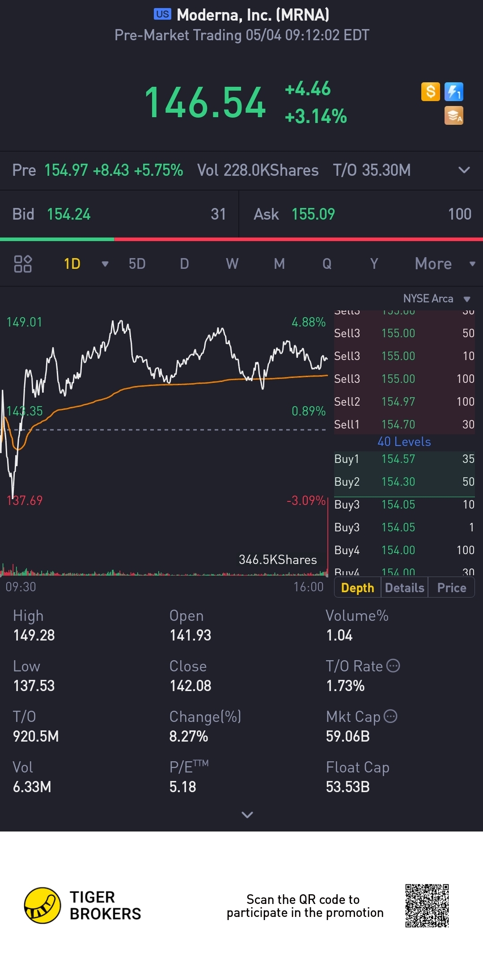The height and width of the screenshot is (980, 483).
Task: Tap the T/O Rate info icon
Action: 393,666
